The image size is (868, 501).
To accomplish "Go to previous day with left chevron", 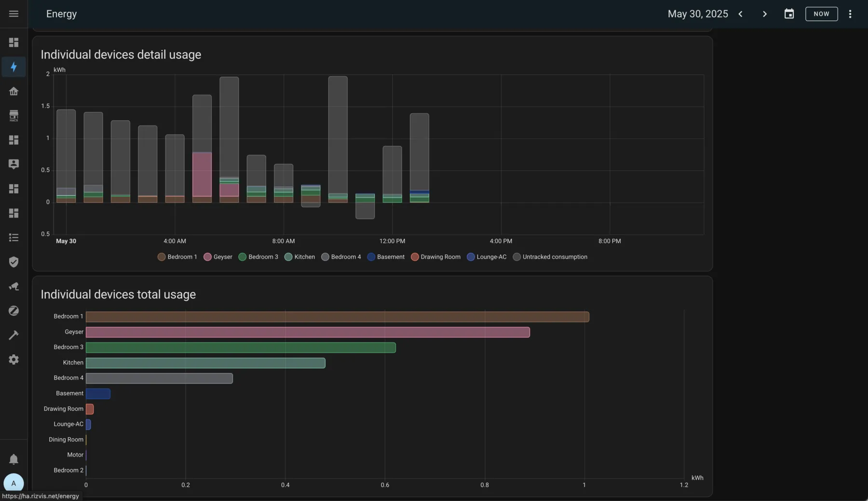I will pyautogui.click(x=740, y=14).
